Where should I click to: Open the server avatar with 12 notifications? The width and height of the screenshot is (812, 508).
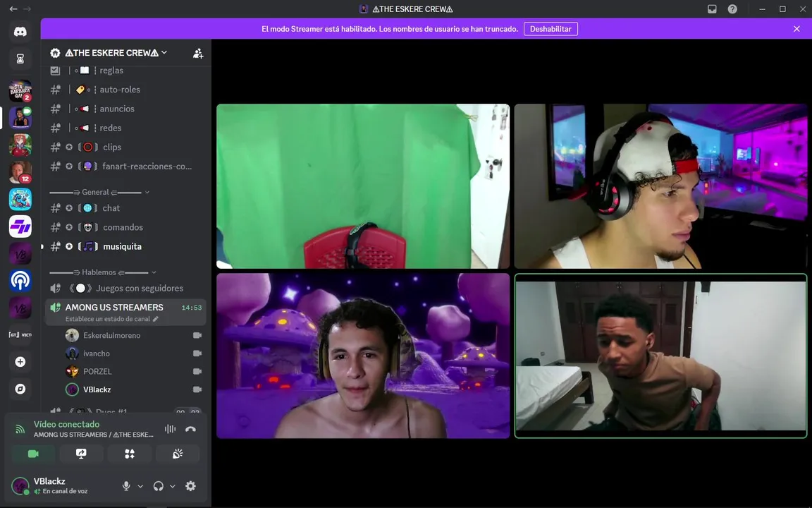pyautogui.click(x=20, y=172)
